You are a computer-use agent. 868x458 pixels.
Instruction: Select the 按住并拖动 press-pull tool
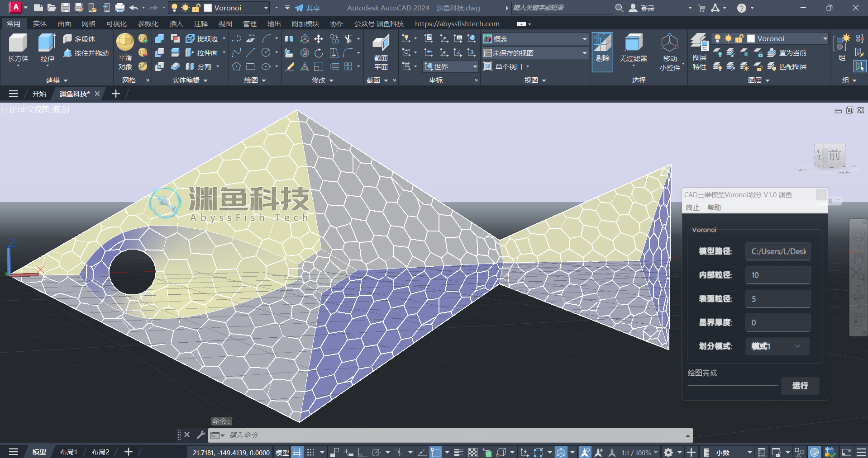(x=86, y=53)
